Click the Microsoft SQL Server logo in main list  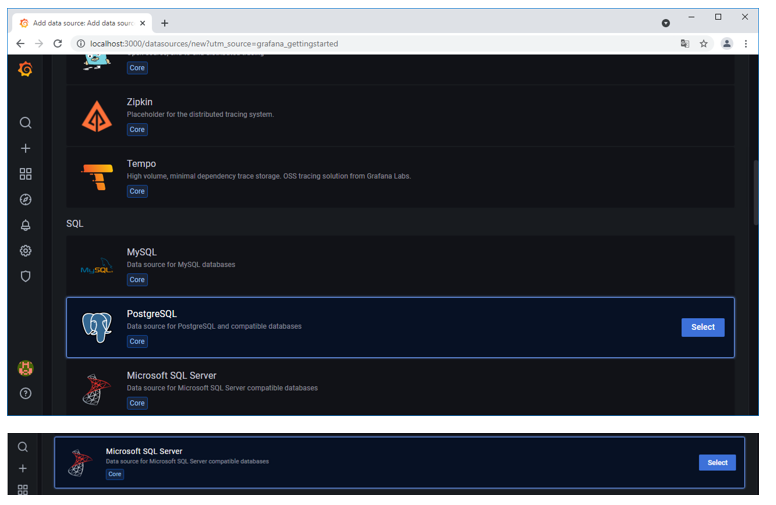coord(96,390)
